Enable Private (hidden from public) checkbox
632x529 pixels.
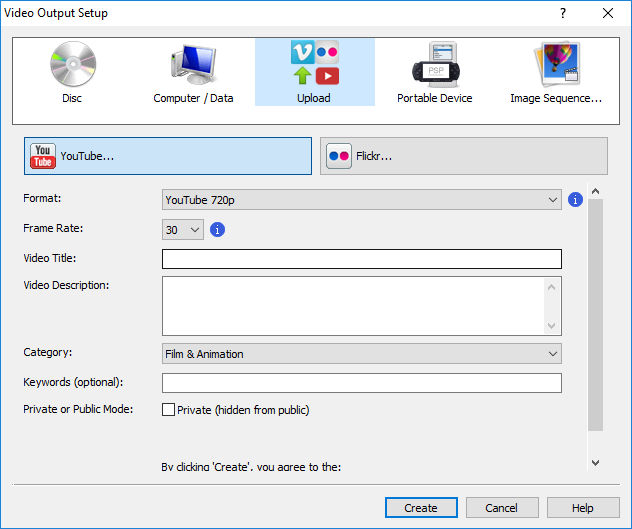[x=168, y=410]
